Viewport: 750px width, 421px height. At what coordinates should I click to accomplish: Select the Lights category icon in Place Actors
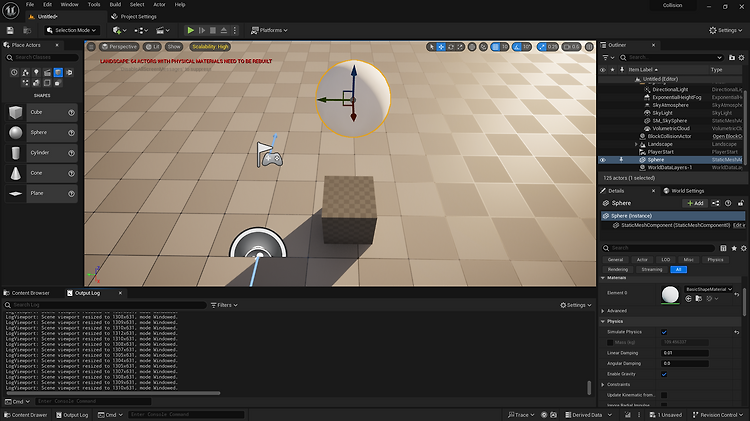coord(36,72)
